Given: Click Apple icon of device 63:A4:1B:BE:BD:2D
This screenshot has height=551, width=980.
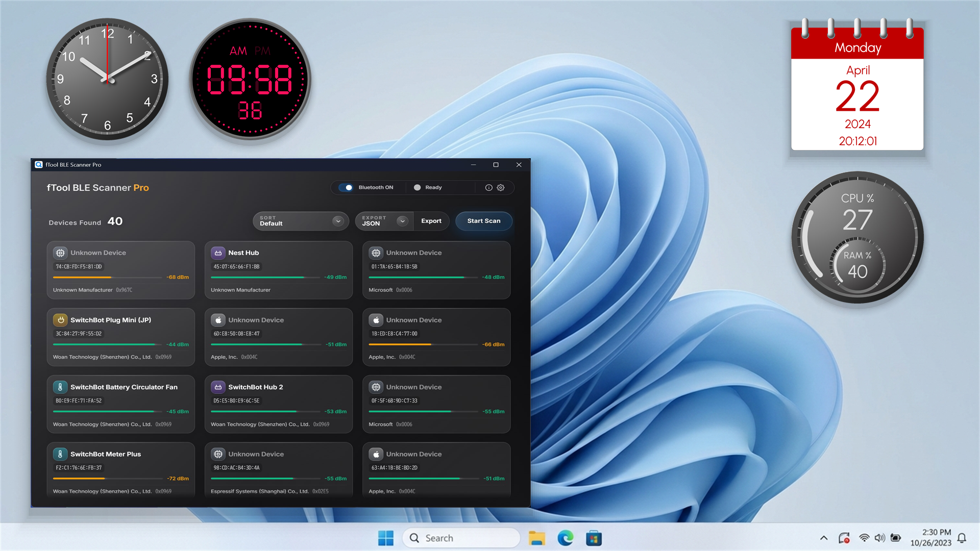Looking at the screenshot, I should (376, 454).
